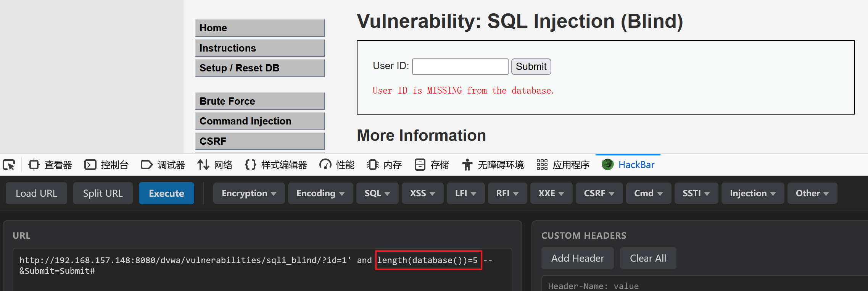The image size is (868, 291).
Task: Open the Command Injection page
Action: pyautogui.click(x=259, y=121)
